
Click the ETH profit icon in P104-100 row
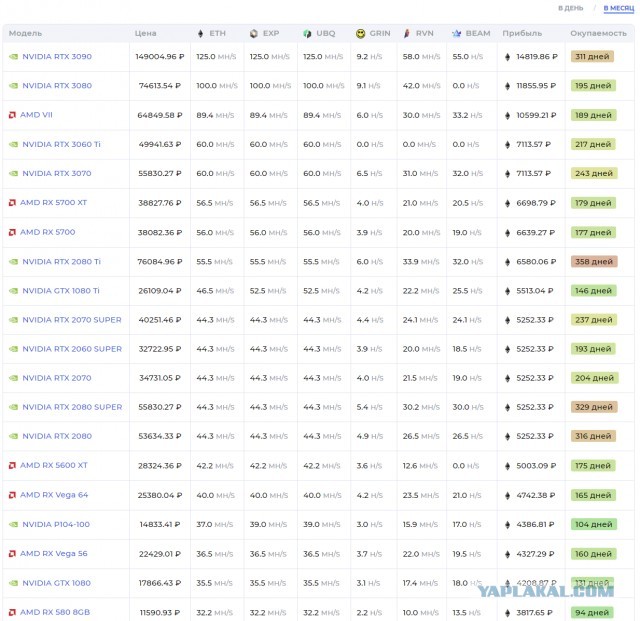click(507, 525)
